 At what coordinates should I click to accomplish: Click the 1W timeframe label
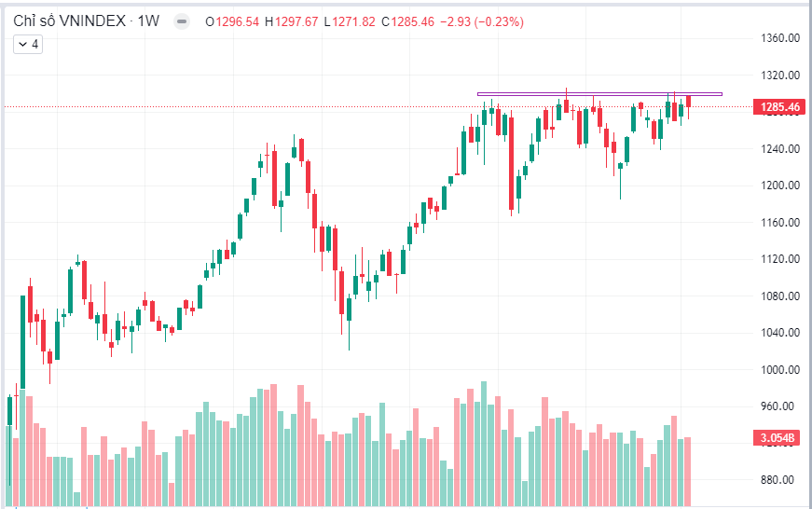(148, 21)
